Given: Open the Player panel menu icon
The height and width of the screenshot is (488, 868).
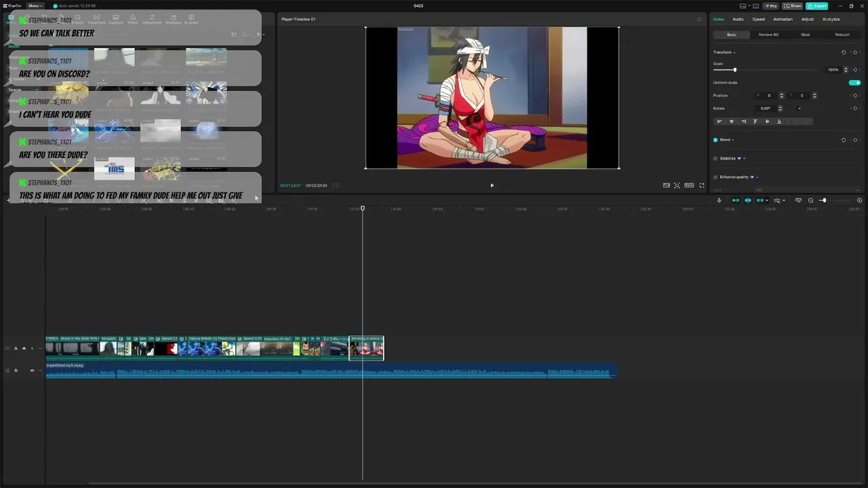Looking at the screenshot, I should 699,19.
